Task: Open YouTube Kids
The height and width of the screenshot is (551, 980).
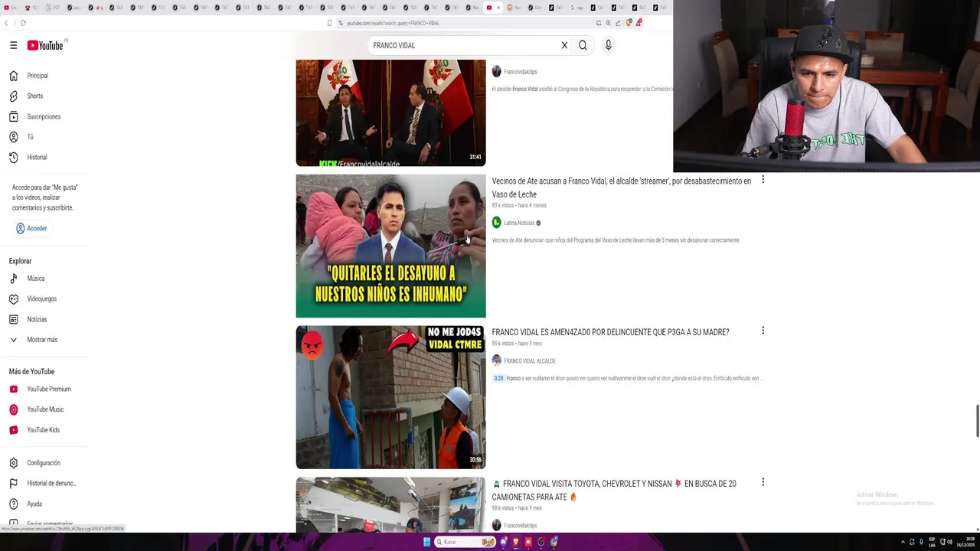Action: (x=44, y=429)
